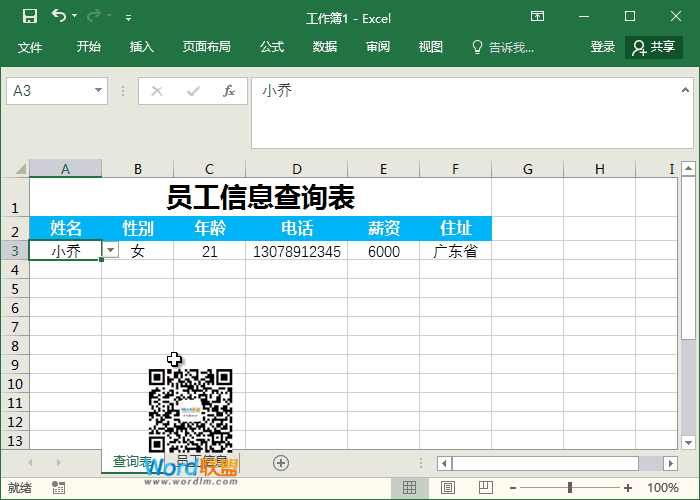Click the 住址 header cell
Viewport: 700px width, 500px height.
[455, 228]
